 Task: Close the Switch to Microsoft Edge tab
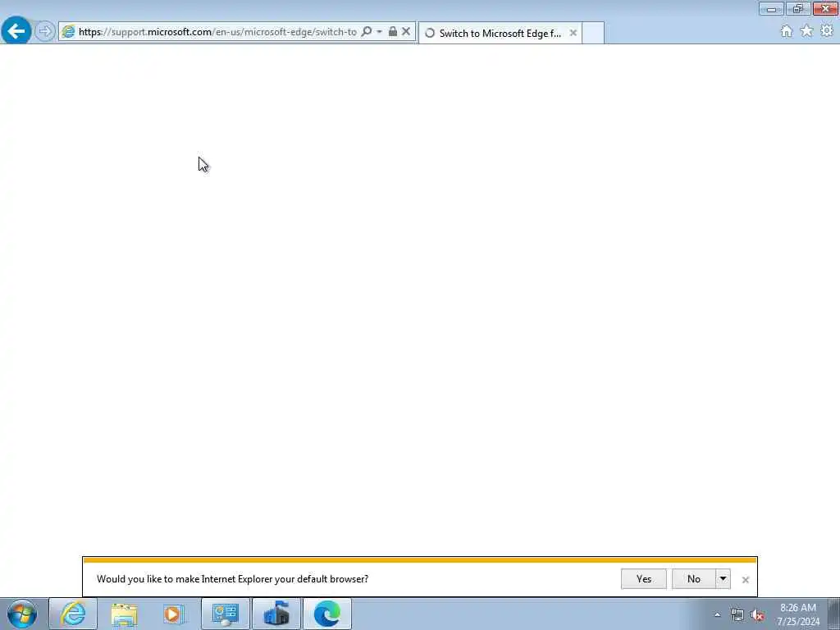click(573, 33)
